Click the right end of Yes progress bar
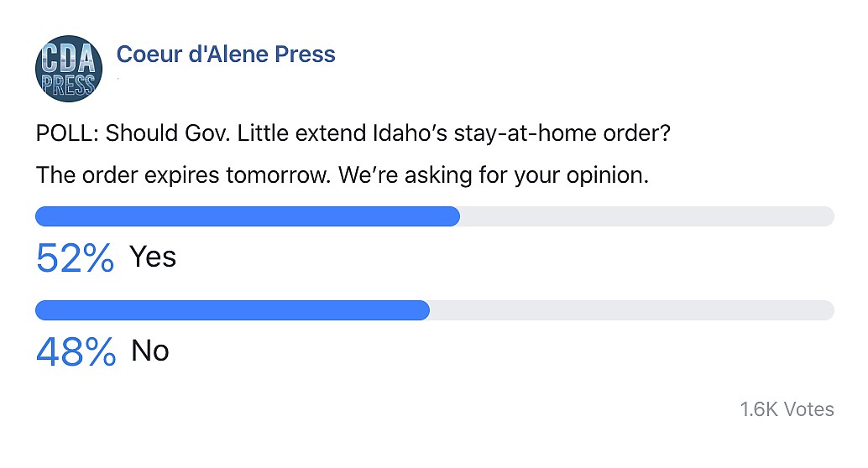Viewport: 868px width, 468px height. coord(827,216)
